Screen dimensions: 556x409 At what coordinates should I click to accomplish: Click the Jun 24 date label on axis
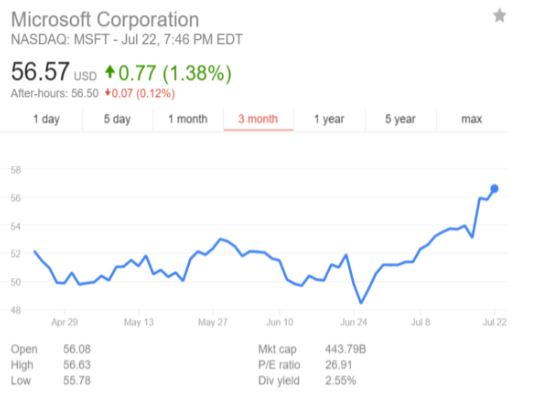[354, 322]
